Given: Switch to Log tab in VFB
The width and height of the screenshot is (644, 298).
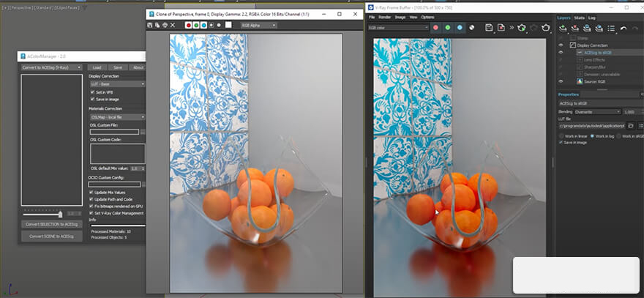Looking at the screenshot, I should coord(592,18).
